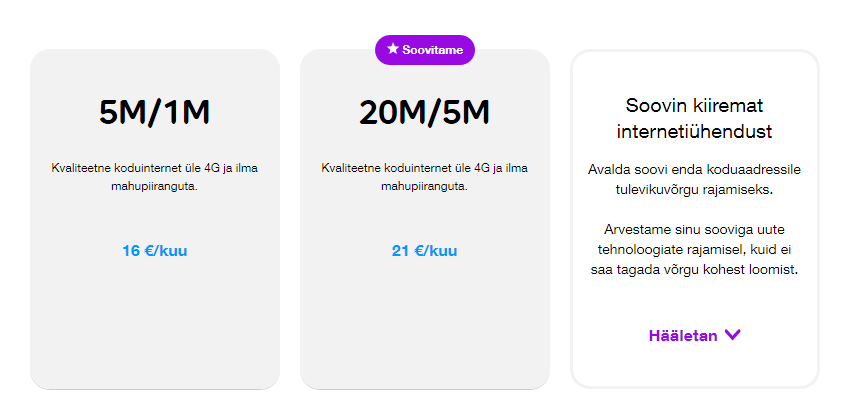844x416 pixels.
Task: Click the 16 €/kuu price
Action: point(155,251)
